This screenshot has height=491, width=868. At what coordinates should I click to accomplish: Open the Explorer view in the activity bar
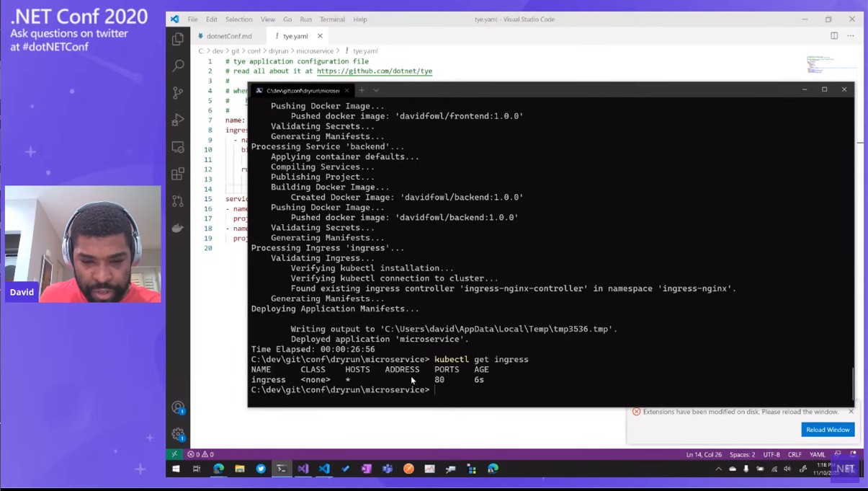[x=178, y=39]
